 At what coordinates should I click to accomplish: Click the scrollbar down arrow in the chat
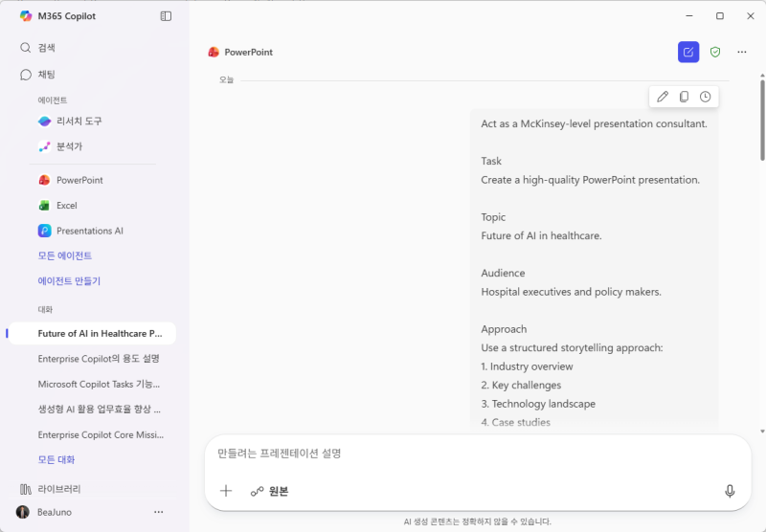tap(762, 431)
